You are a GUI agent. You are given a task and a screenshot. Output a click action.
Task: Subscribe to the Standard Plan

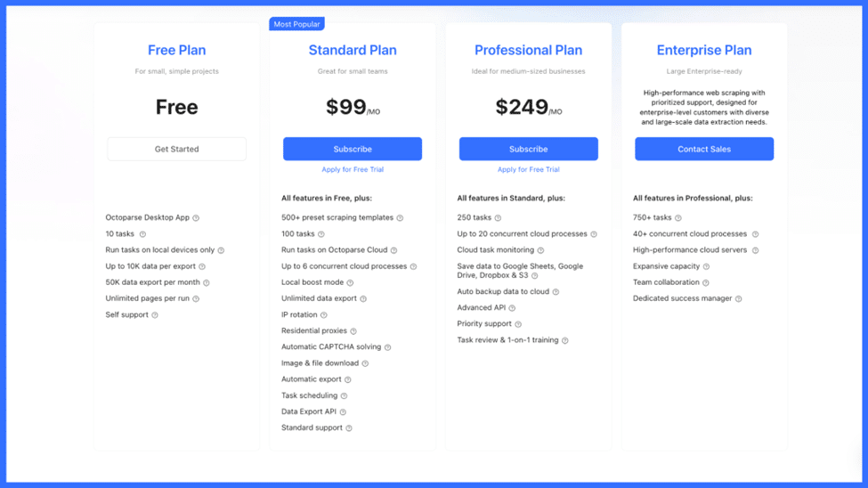(353, 149)
